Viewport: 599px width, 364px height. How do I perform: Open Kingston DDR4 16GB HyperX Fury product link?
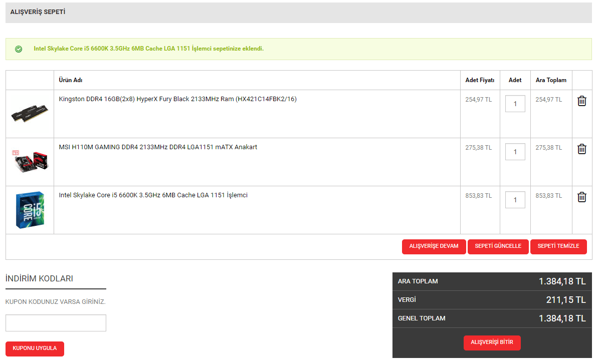pyautogui.click(x=177, y=99)
